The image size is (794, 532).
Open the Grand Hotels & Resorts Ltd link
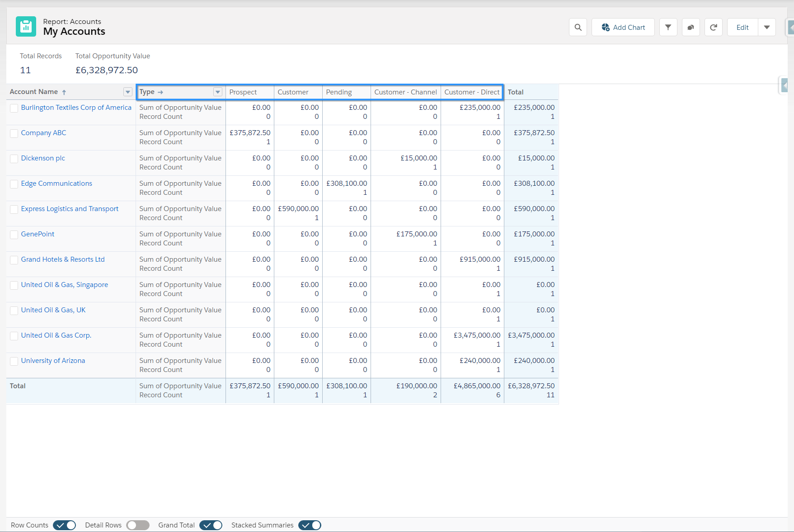click(63, 259)
